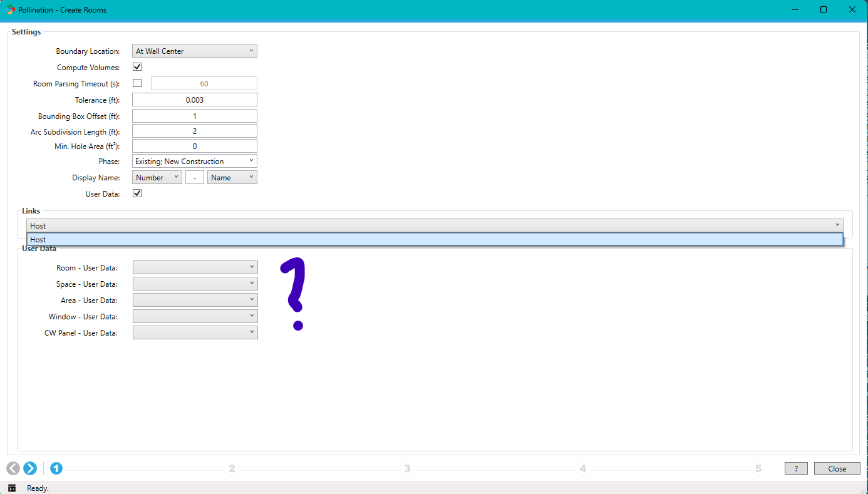Click the step 1 wizard indicator
Viewport: 868px width, 494px height.
(56, 468)
